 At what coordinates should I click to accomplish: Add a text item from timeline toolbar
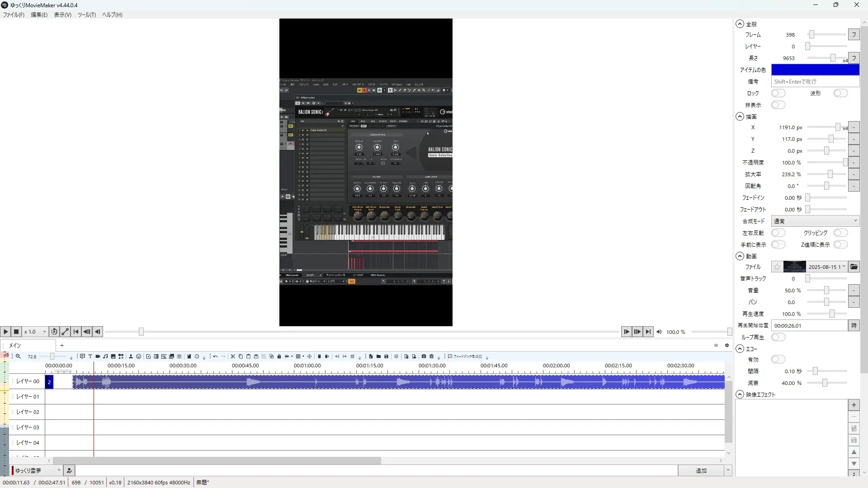coord(90,357)
